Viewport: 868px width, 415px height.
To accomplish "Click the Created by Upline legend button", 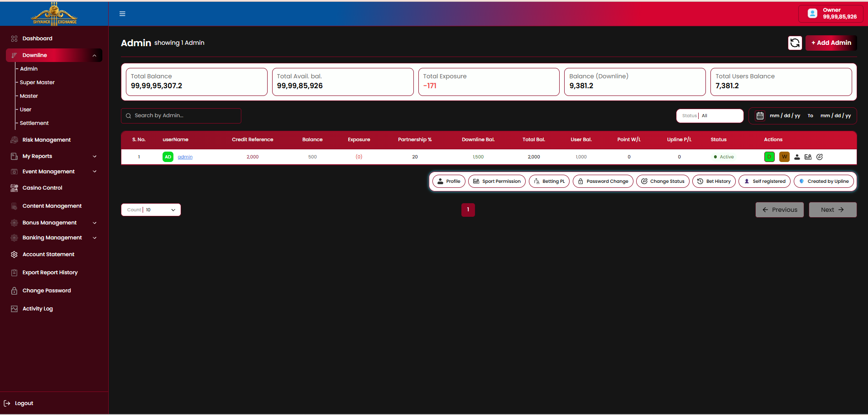I will [824, 181].
